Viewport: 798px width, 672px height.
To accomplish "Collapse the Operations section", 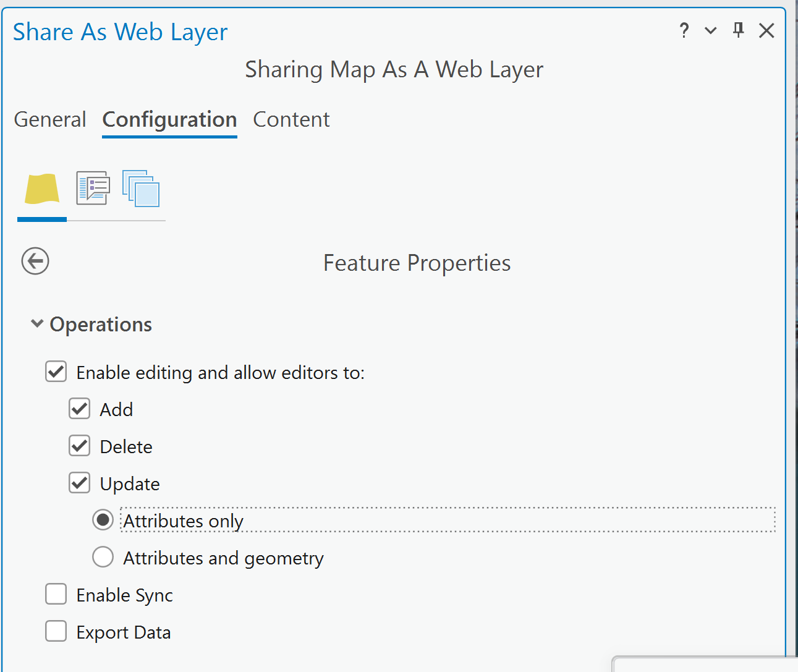I will [x=37, y=323].
